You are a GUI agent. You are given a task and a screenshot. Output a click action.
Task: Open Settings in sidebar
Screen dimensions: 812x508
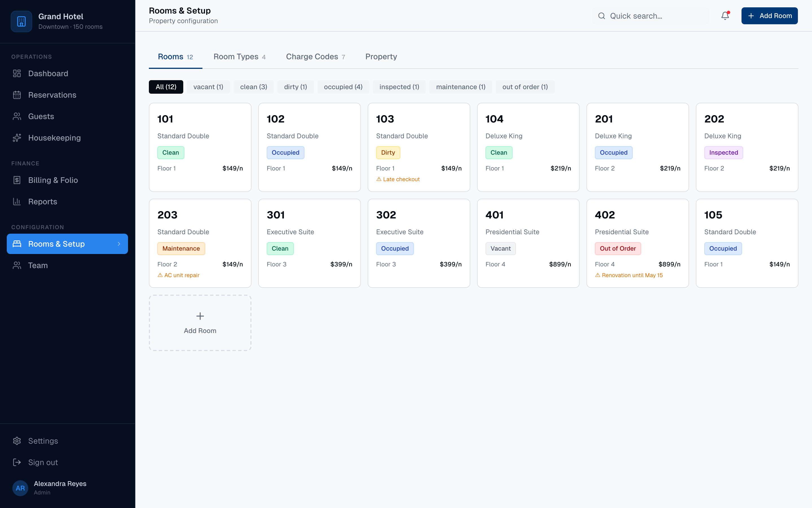click(67, 441)
